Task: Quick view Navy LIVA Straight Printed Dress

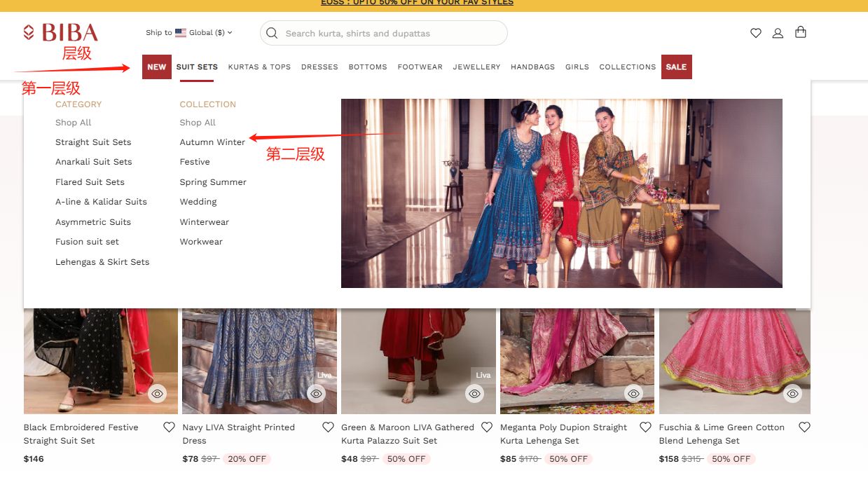Action: [x=317, y=394]
